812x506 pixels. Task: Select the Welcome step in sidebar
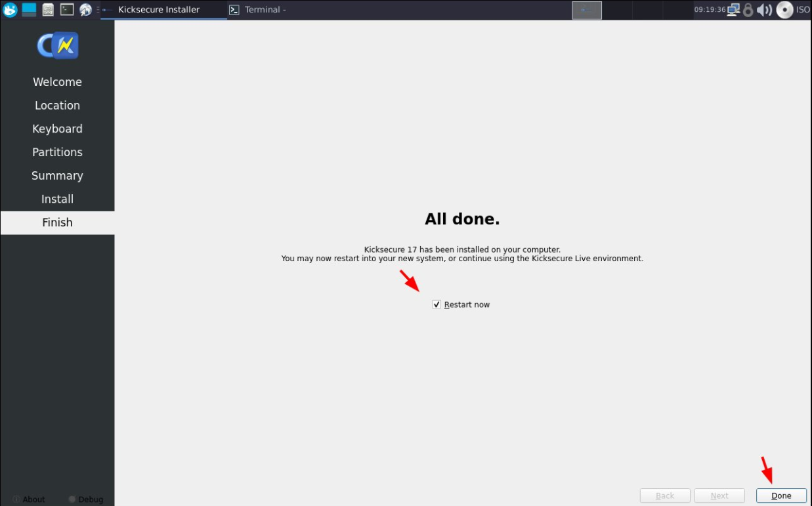click(57, 82)
